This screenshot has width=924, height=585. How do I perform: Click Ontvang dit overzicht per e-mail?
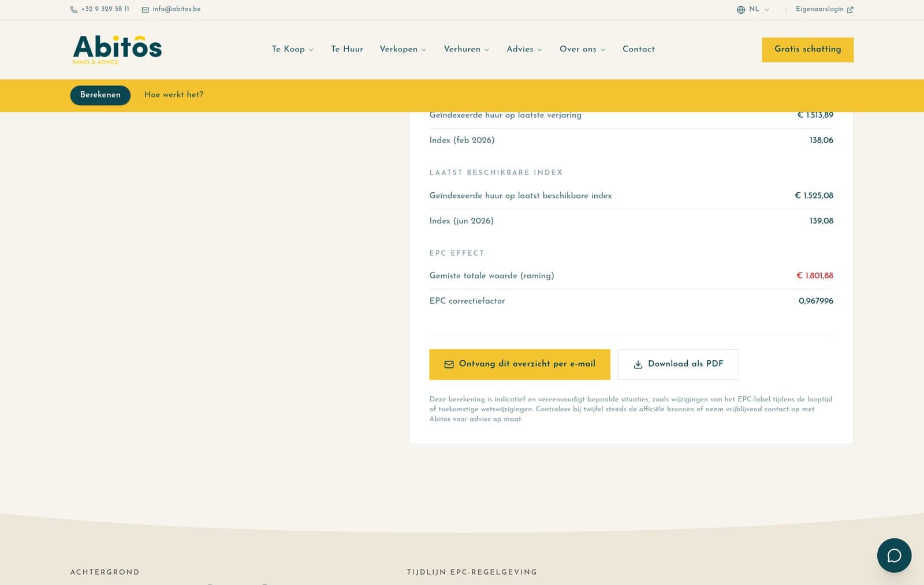tap(520, 364)
